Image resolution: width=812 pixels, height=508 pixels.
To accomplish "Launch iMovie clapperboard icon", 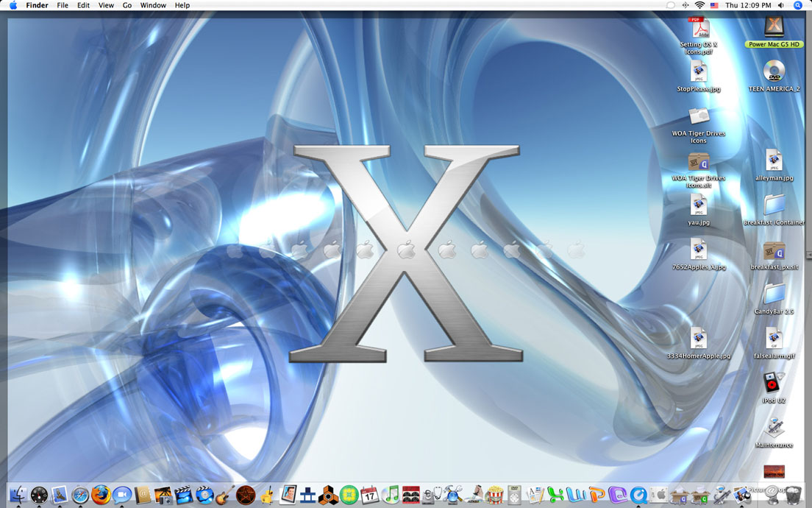I will tap(184, 495).
